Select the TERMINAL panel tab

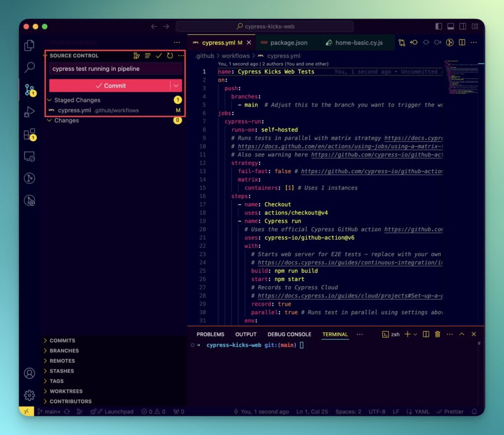coord(335,335)
